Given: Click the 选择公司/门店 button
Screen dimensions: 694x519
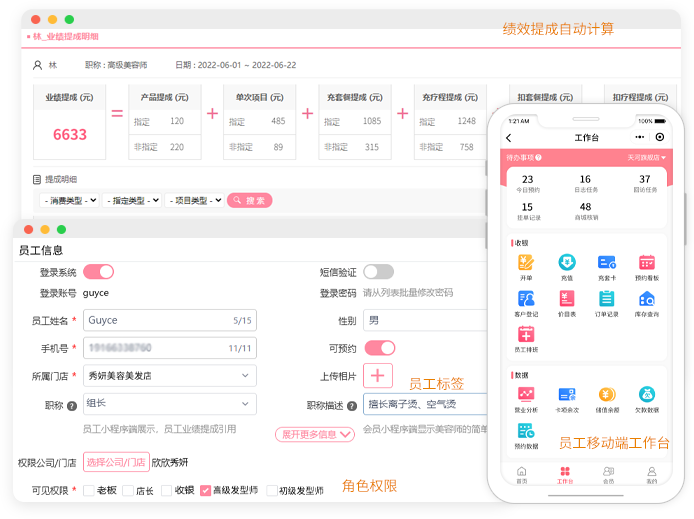Looking at the screenshot, I should (116, 462).
